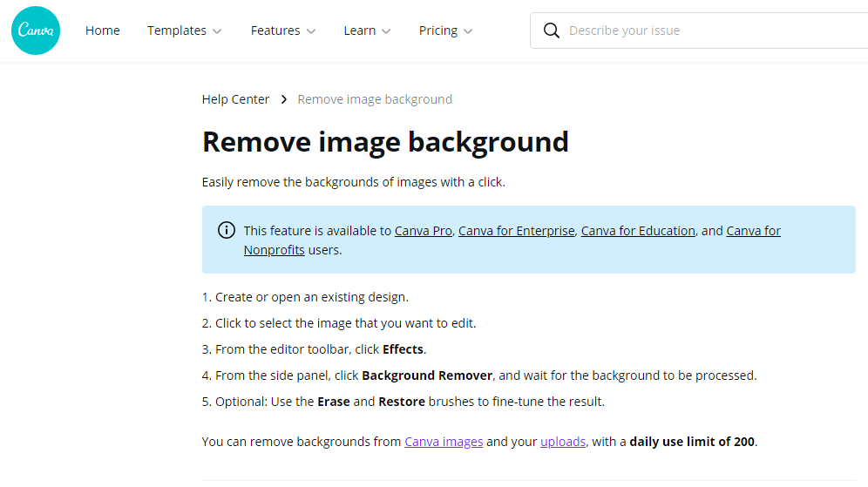Expand the Templates dropdown chevron
868x487 pixels.
(x=217, y=31)
